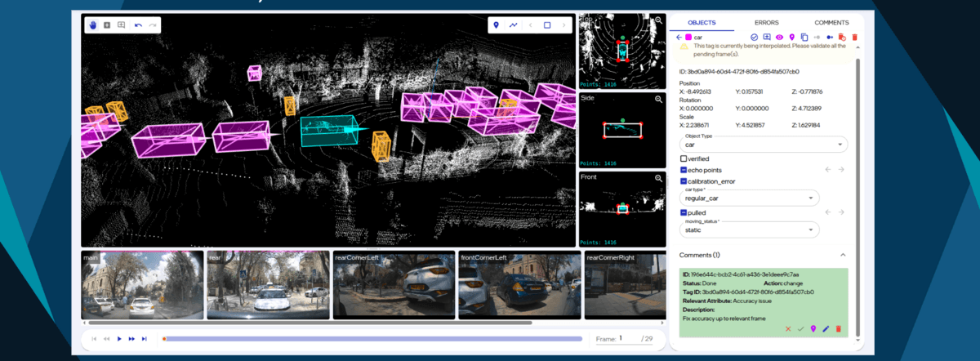This screenshot has height=361, width=980.
Task: Toggle visibility eye for car object
Action: coord(779,37)
